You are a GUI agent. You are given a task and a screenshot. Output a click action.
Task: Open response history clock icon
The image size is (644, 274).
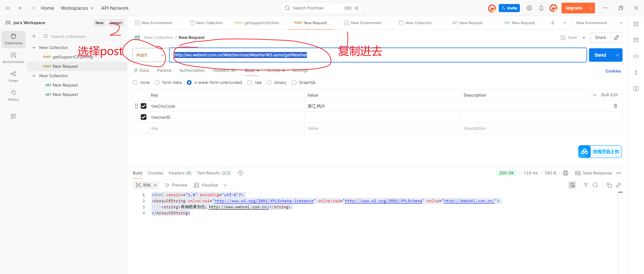pos(240,173)
